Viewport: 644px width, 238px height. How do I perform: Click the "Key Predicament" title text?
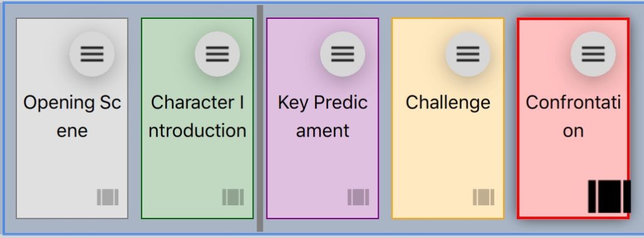(x=323, y=116)
